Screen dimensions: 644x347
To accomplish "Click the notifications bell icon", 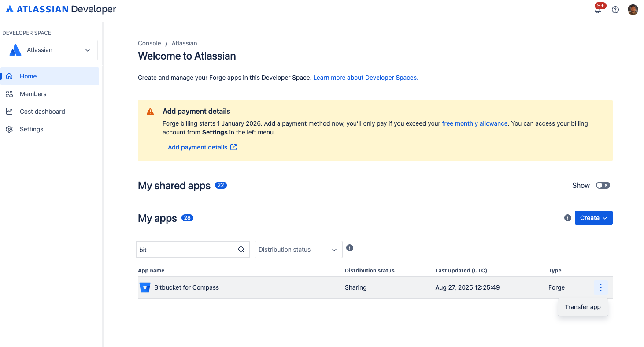I will point(598,10).
